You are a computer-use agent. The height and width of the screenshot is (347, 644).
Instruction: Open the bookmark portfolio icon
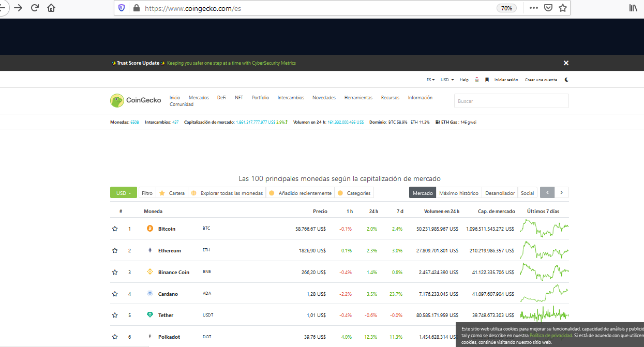[x=487, y=80]
